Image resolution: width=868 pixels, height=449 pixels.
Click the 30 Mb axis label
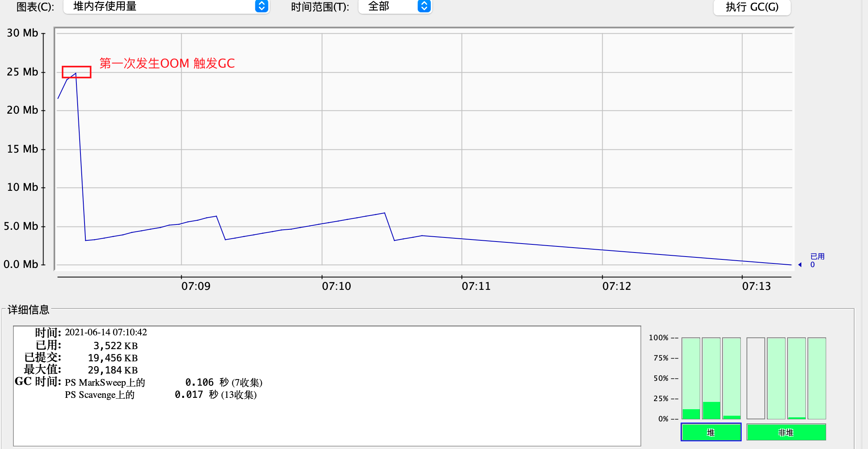(x=22, y=33)
